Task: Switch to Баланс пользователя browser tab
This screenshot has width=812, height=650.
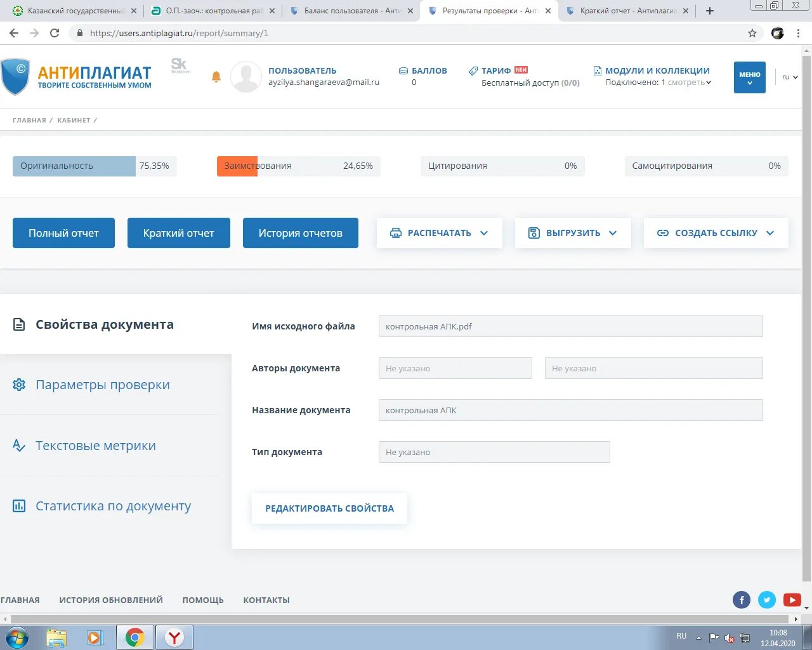Action: pos(351,11)
